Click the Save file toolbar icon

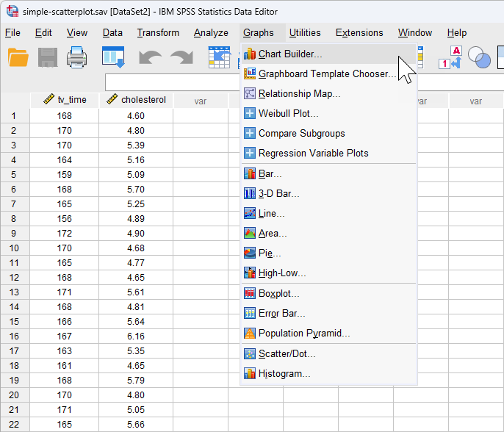tap(48, 57)
